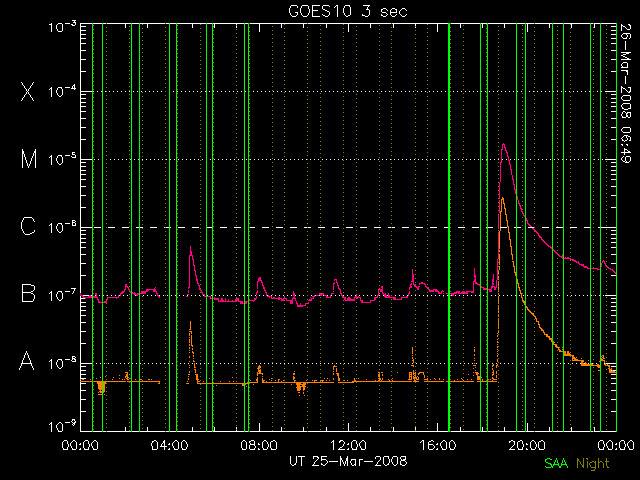This screenshot has width=640, height=480.
Task: Click the 10^-3 y-axis tick label
Action: [62, 27]
